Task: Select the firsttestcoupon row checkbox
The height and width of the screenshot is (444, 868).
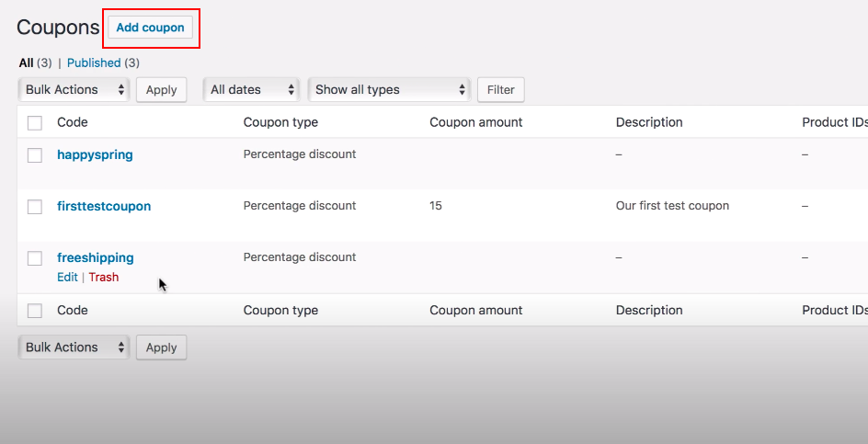Action: point(35,207)
